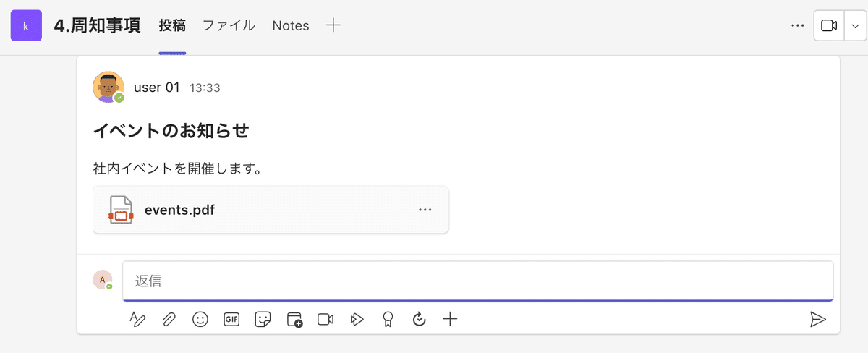The height and width of the screenshot is (353, 868).
Task: Click the 返信 reply input field
Action: click(477, 281)
